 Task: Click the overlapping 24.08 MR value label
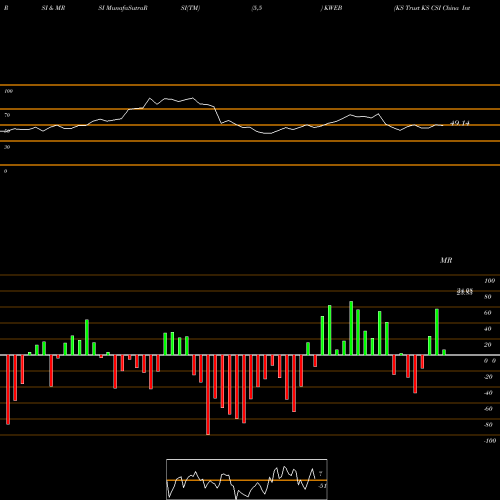(465, 292)
